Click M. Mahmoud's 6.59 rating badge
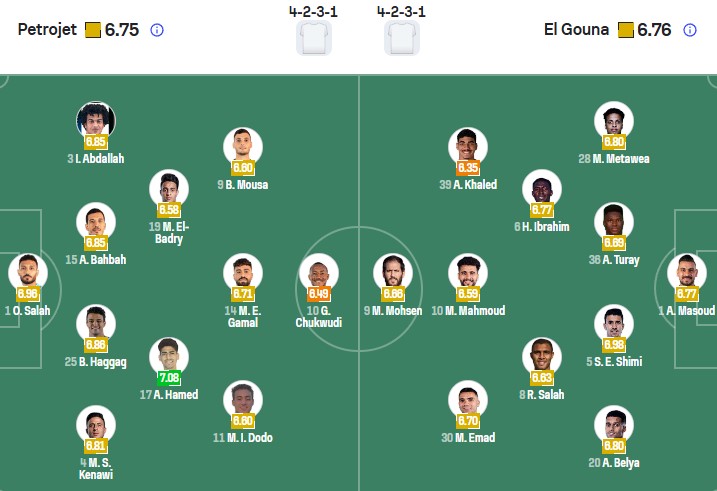This screenshot has width=717, height=491. 468,294
